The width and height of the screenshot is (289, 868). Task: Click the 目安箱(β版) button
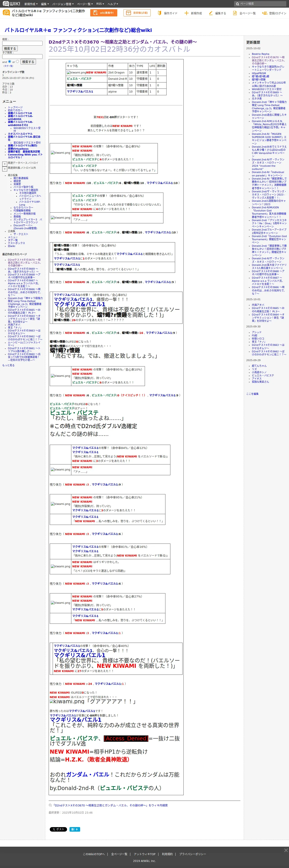(137, 13)
